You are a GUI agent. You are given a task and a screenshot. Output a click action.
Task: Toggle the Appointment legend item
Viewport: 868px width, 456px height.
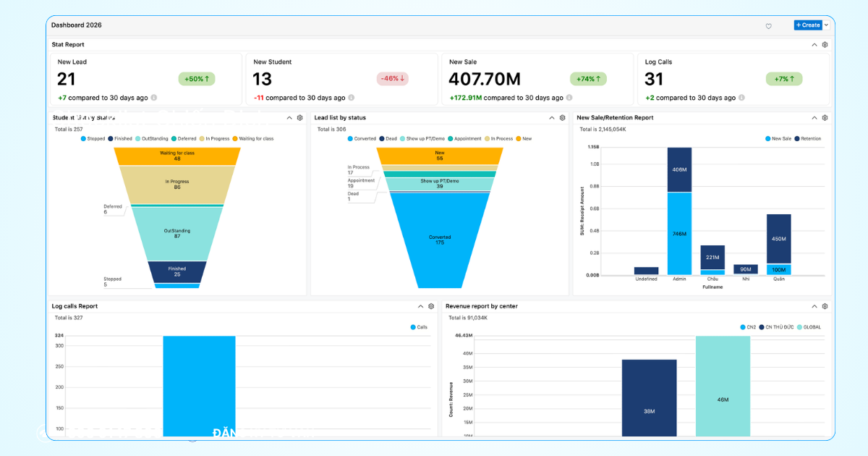(465, 138)
